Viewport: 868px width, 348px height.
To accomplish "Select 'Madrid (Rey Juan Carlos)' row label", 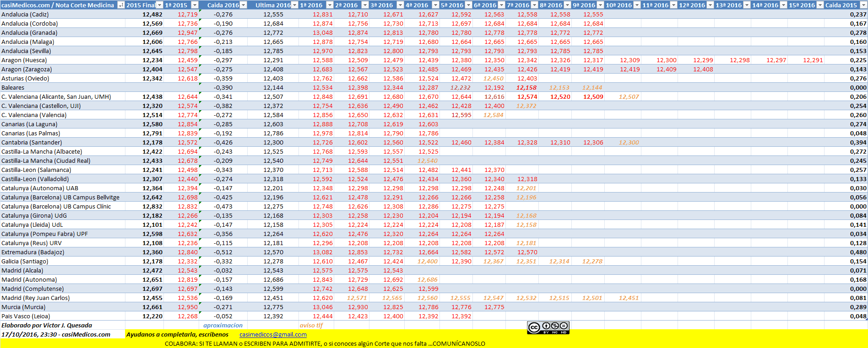I will click(36, 298).
